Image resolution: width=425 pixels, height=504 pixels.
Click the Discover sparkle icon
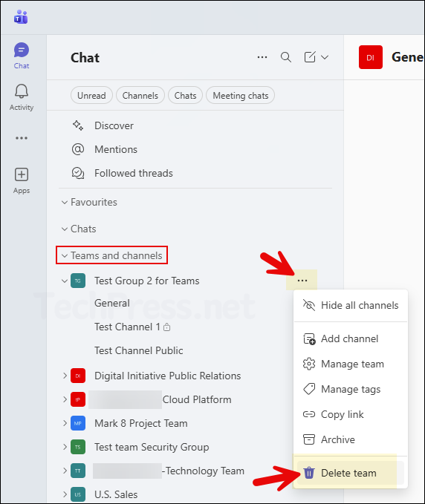[x=78, y=125]
